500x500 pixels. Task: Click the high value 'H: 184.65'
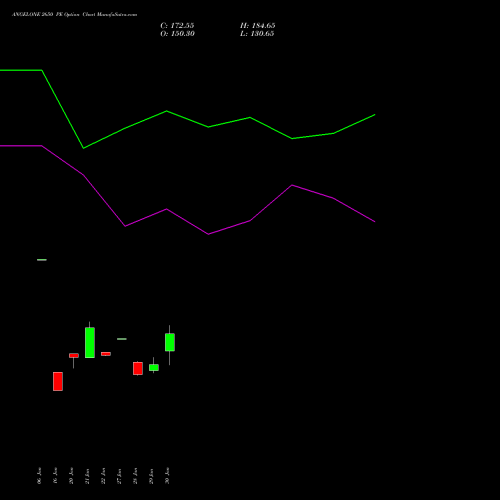[x=258, y=26]
